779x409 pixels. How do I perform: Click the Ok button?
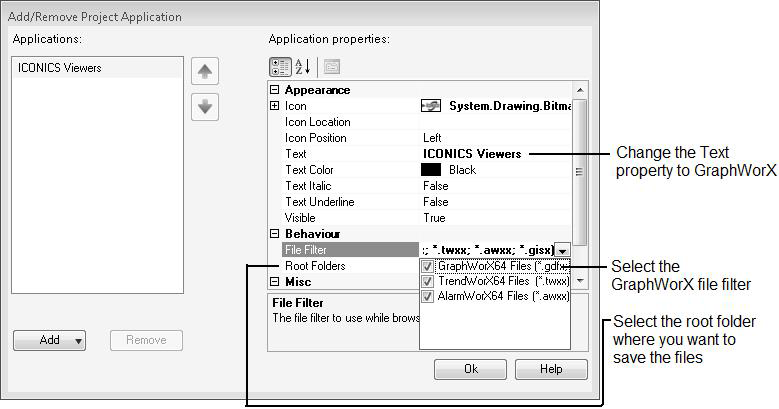tap(470, 369)
